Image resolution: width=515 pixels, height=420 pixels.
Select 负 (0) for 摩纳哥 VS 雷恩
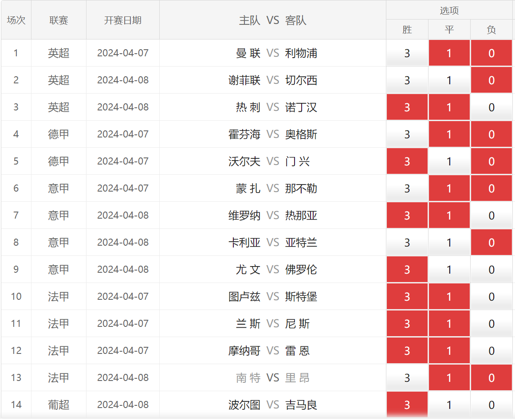(491, 350)
